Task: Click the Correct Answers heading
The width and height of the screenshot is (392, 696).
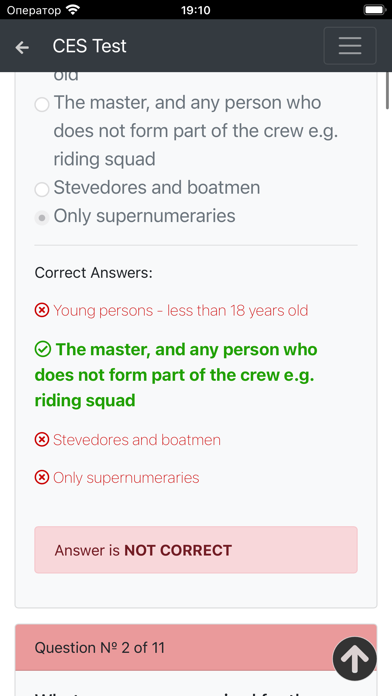Action: point(94,273)
